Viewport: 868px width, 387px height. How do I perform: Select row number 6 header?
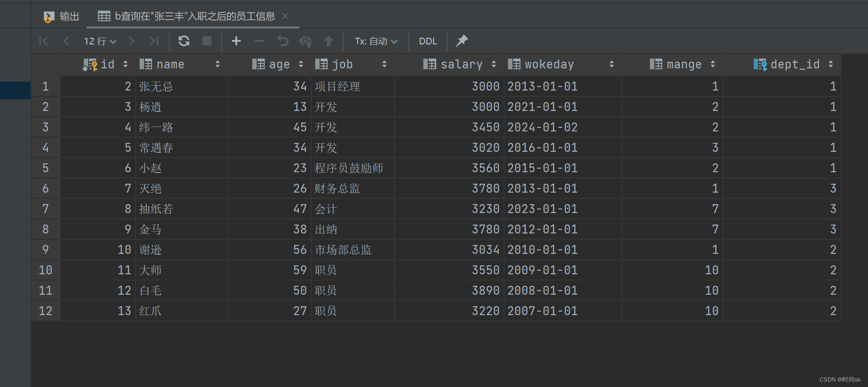tap(46, 189)
